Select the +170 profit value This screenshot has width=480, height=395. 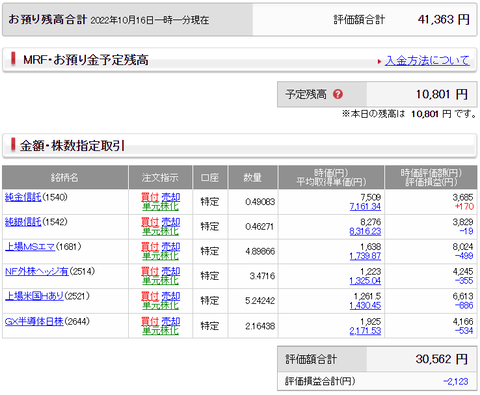point(464,207)
